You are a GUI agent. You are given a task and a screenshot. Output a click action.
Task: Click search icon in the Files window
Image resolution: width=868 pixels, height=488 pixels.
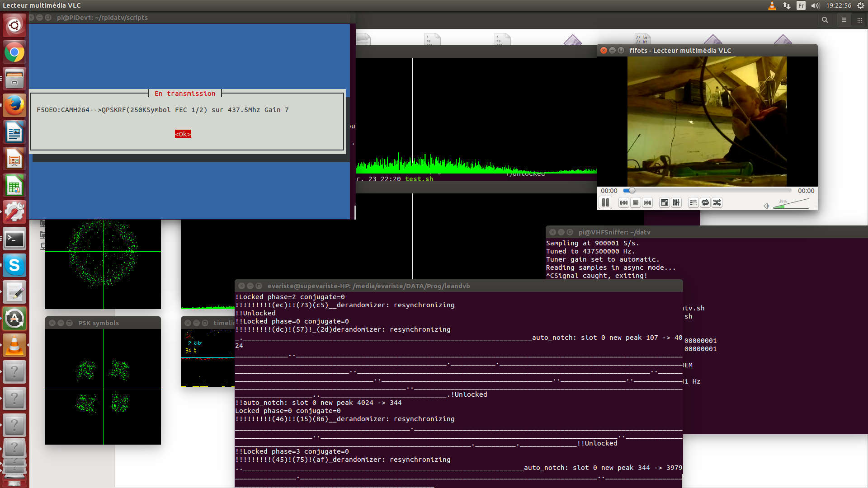(x=825, y=20)
